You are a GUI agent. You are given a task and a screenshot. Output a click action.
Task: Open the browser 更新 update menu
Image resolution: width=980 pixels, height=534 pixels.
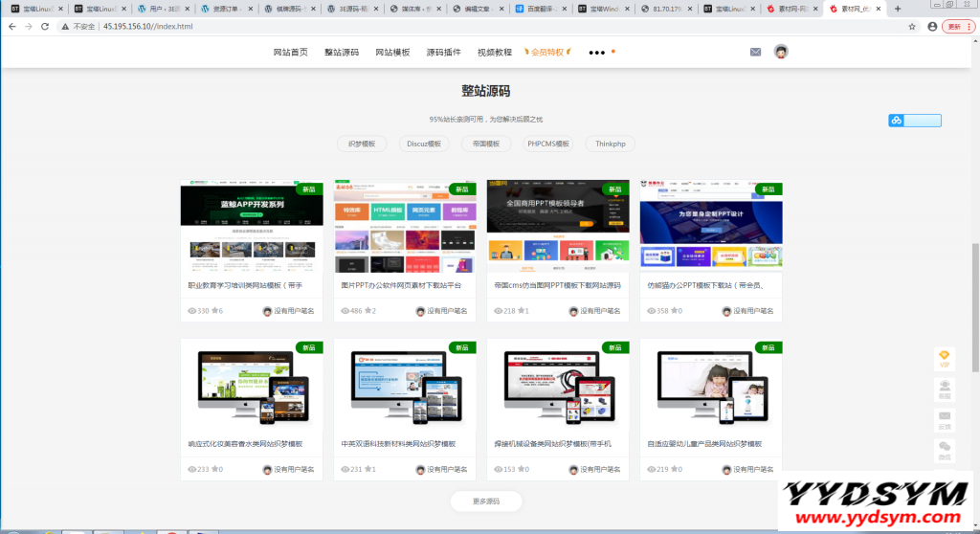point(956,26)
